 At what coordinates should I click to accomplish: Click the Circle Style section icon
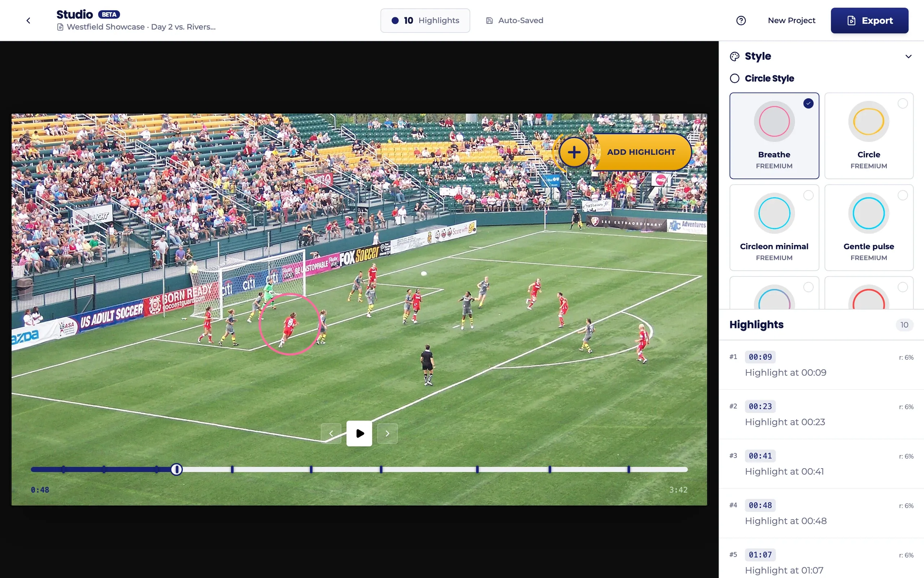[x=735, y=78]
